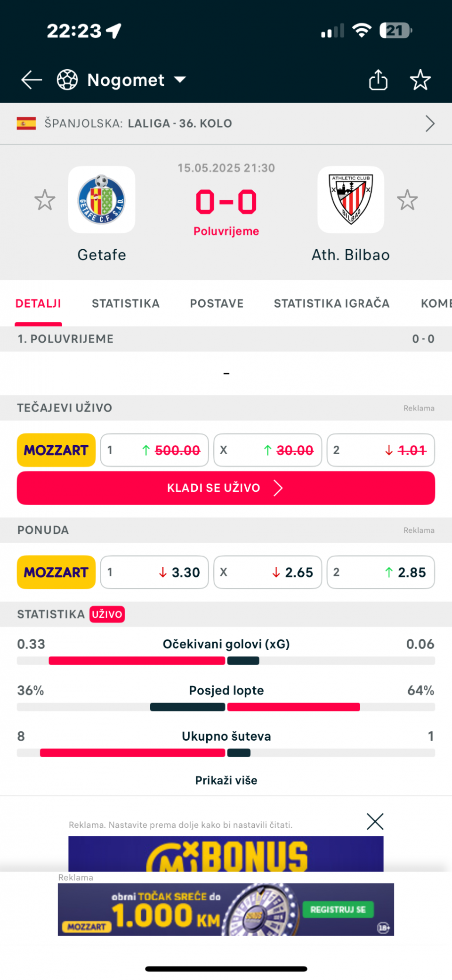The width and height of the screenshot is (452, 980).
Task: Click REGISTRUJ SE on bottom banner
Action: [x=338, y=910]
